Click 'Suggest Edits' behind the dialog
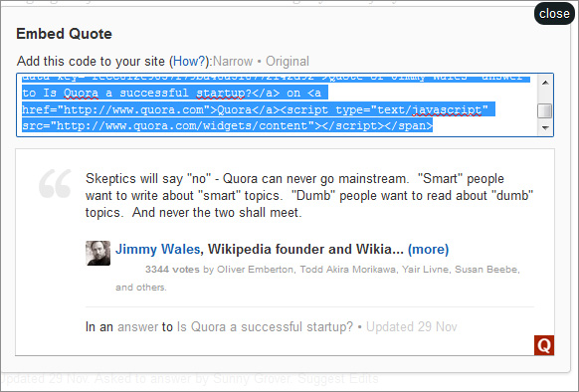Screen dimensions: 579x392 point(338,379)
